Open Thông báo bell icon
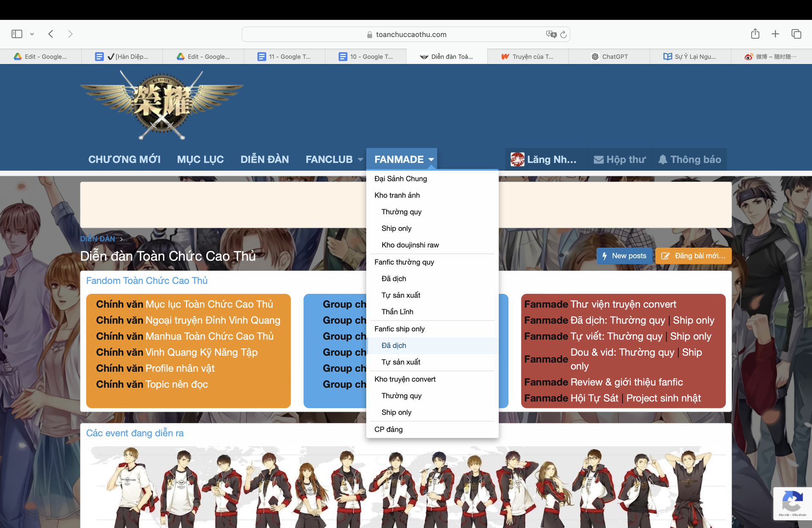This screenshot has width=812, height=528. [x=663, y=160]
